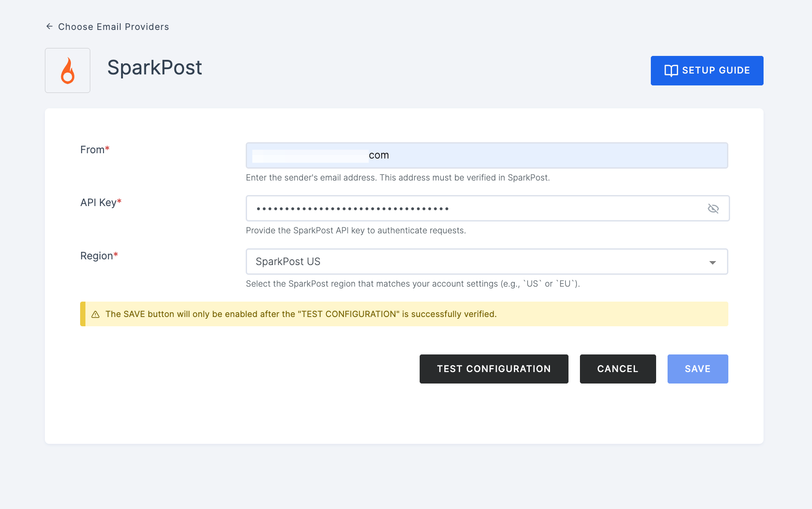Click the 'Select the SparkPost region' hint
The height and width of the screenshot is (509, 812).
413,284
